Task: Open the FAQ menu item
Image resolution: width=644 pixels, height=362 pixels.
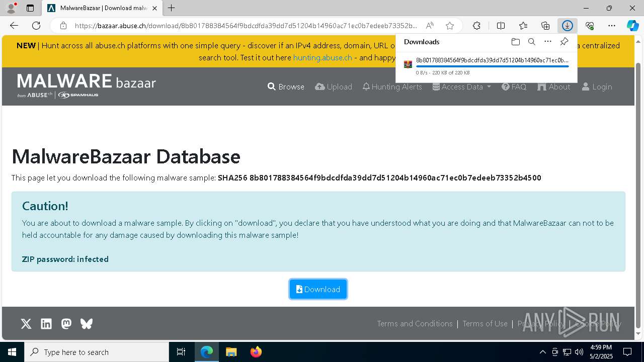Action: (514, 87)
